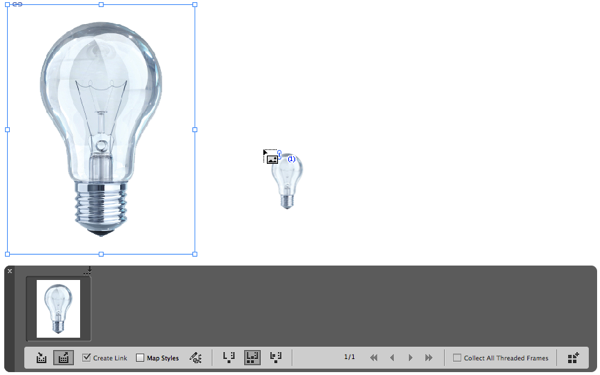Click the 1/1 item counter text

pyautogui.click(x=349, y=357)
